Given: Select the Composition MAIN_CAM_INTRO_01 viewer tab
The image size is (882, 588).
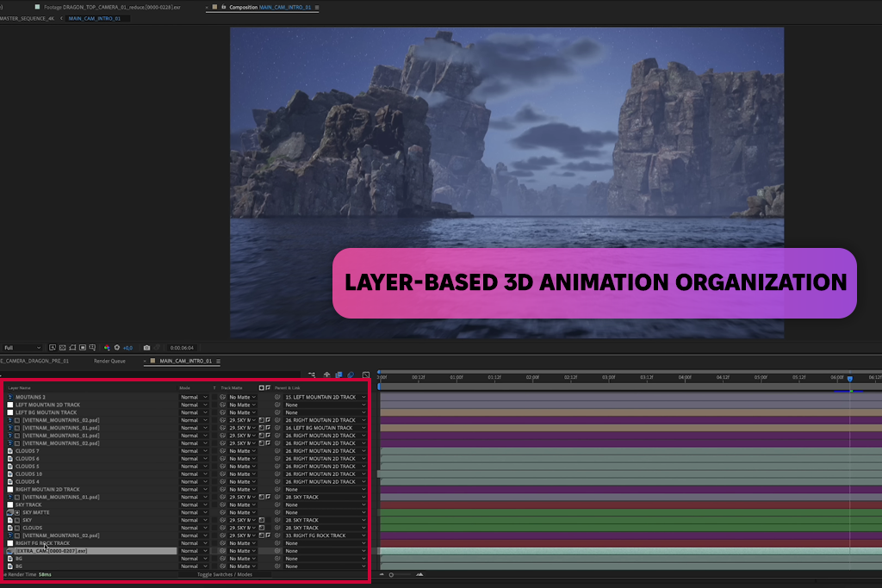Looking at the screenshot, I should tap(270, 7).
